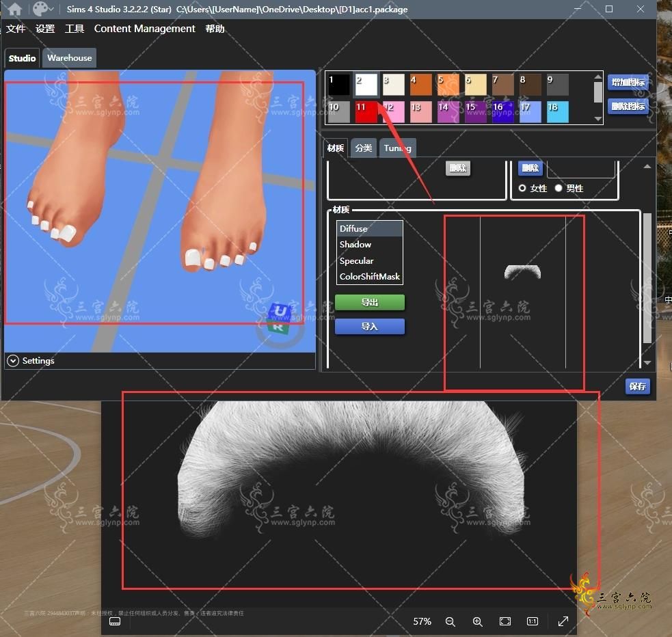Click the fullscreen expand arrow icon

(563, 621)
